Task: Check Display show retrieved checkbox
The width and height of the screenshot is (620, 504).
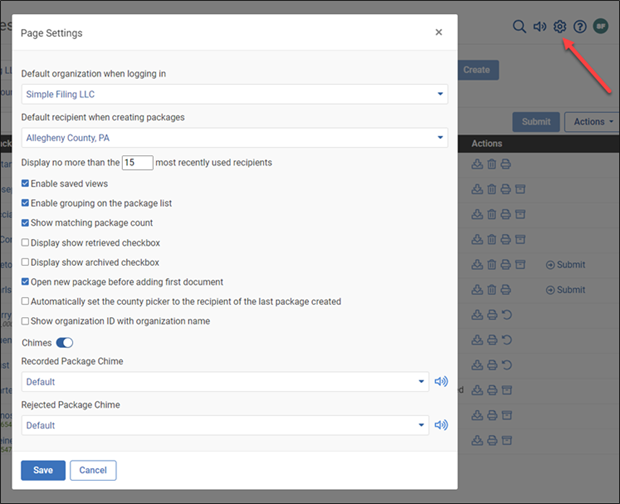Action: pos(25,242)
